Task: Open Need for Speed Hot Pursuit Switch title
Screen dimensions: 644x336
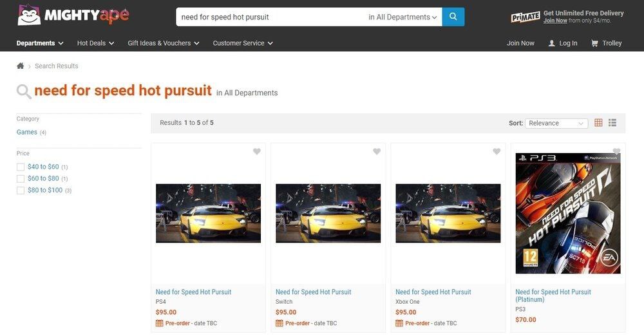Action: point(314,292)
